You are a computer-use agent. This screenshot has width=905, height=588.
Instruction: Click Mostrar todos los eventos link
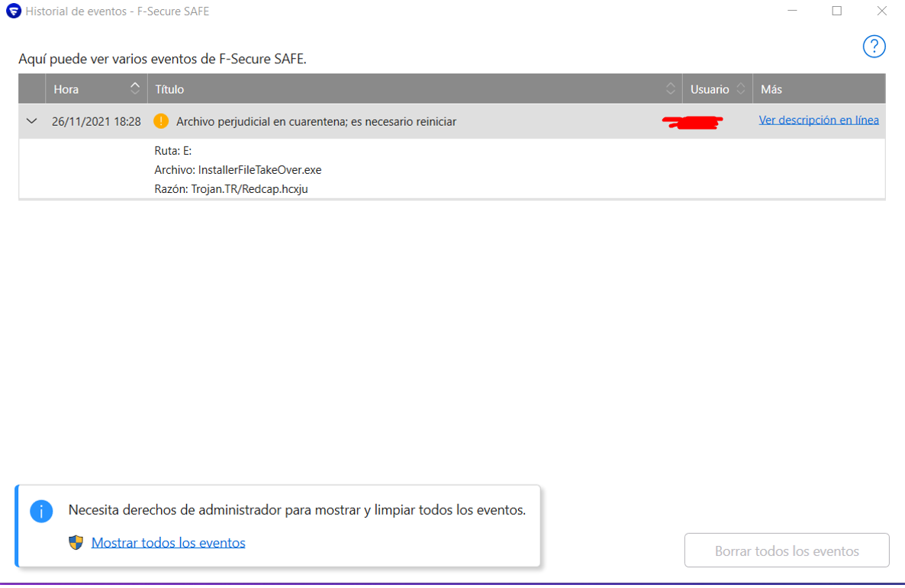[169, 542]
